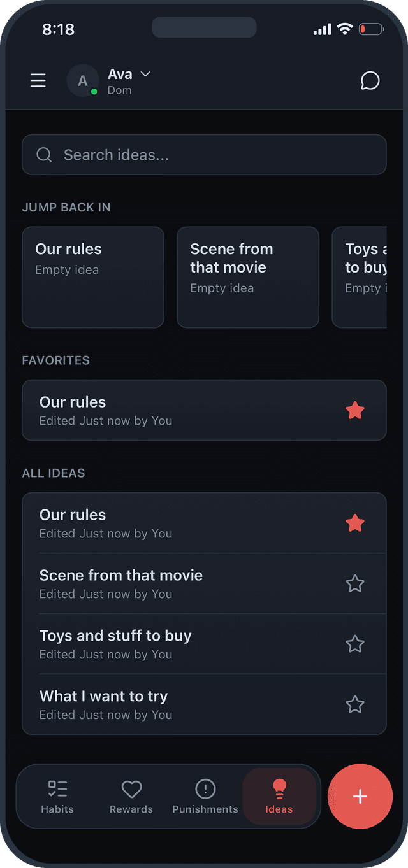408x868 pixels.
Task: Open the hamburger menu
Action: tap(38, 80)
